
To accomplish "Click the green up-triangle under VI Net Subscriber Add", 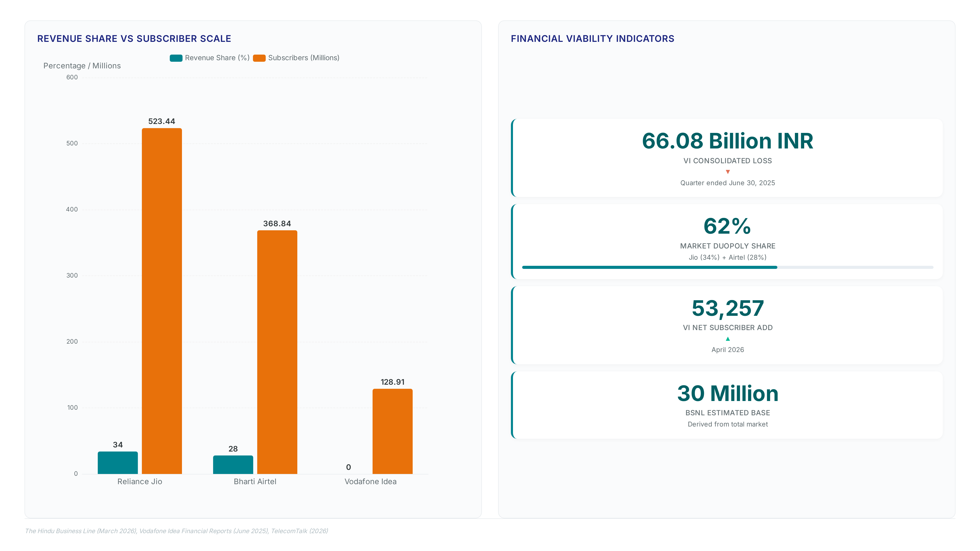I will pyautogui.click(x=727, y=339).
